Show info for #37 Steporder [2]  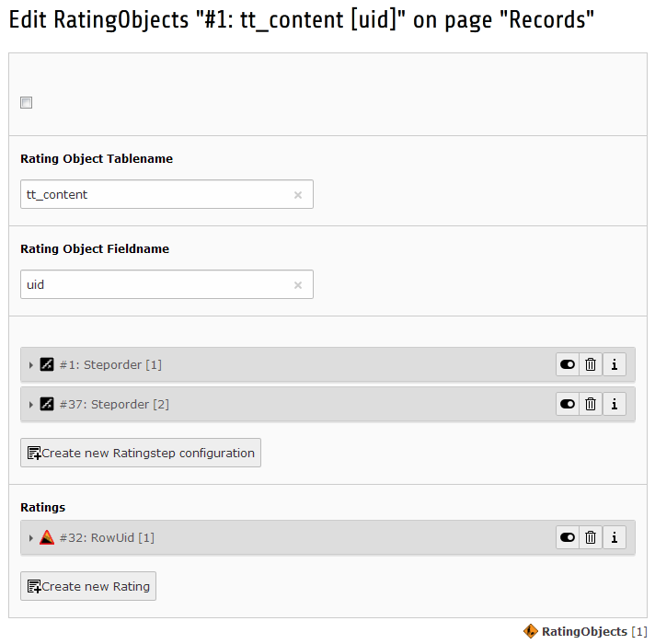[615, 404]
